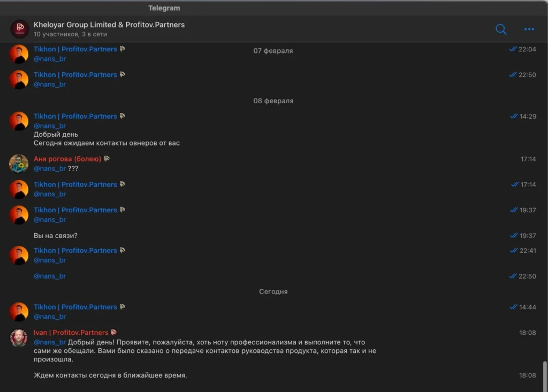
Task: Click the standalone @nans_br mention sent at 22:50 on 08 февраля
Action: pyautogui.click(x=50, y=276)
